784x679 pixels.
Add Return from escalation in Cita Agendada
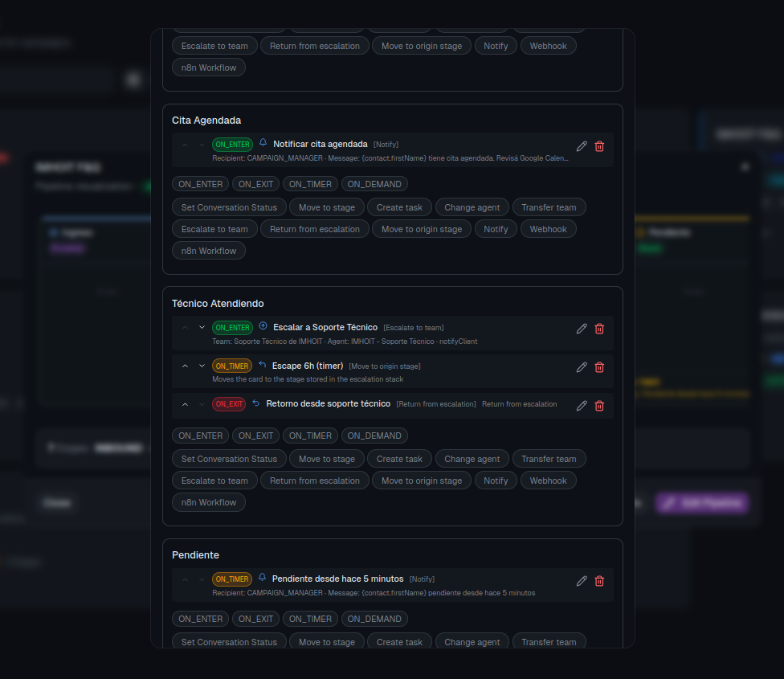pyautogui.click(x=315, y=229)
